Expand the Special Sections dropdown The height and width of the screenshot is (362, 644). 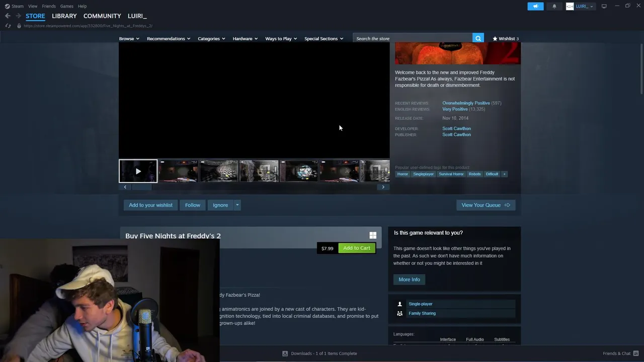pyautogui.click(x=324, y=39)
